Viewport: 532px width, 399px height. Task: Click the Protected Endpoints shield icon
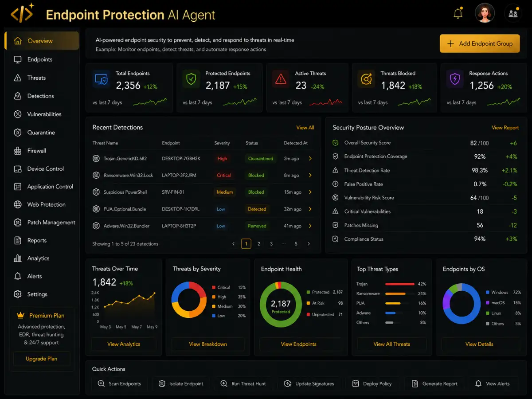[x=191, y=79]
